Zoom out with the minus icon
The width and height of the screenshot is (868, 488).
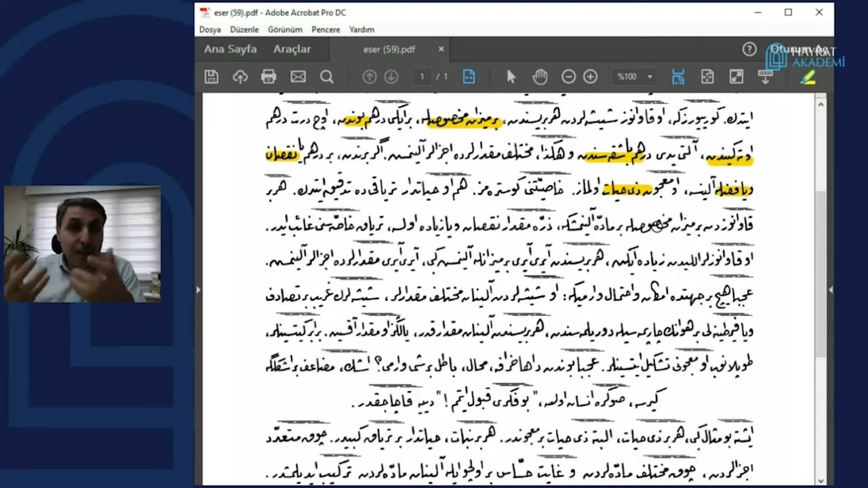[x=569, y=77]
